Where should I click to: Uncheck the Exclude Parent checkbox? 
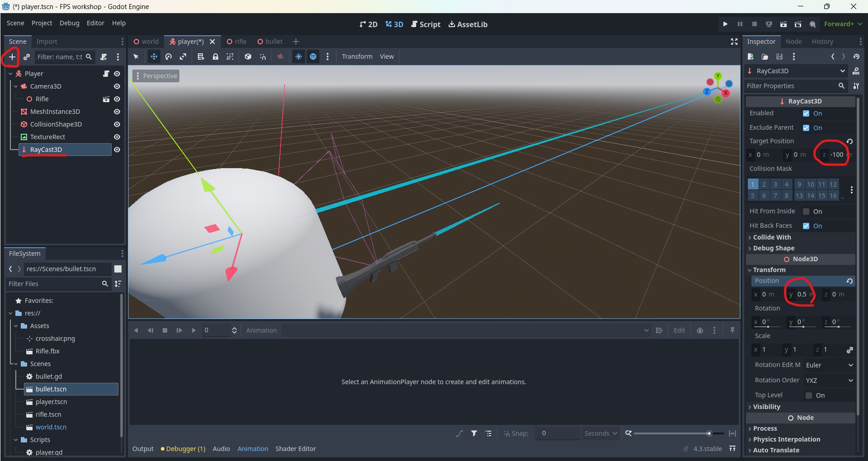coord(806,128)
